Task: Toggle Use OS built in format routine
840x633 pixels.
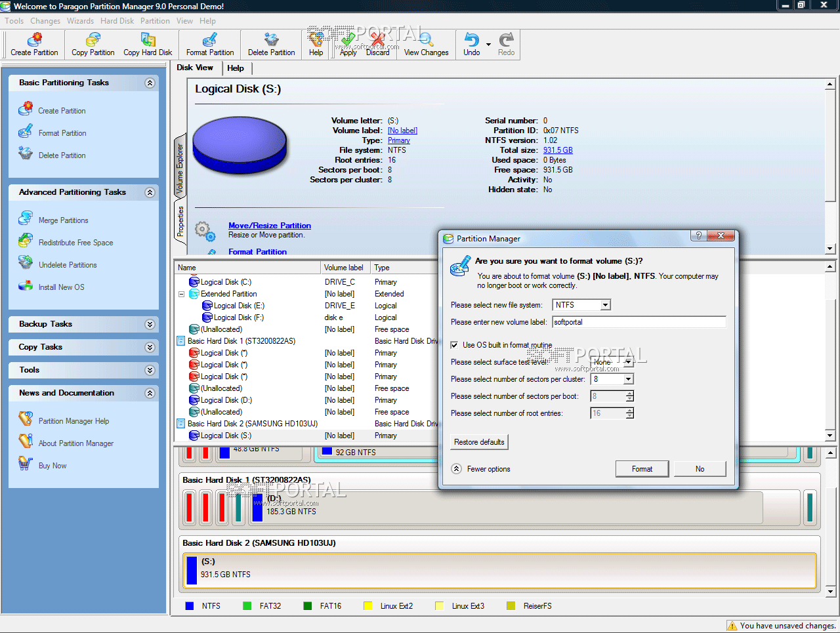Action: (454, 345)
